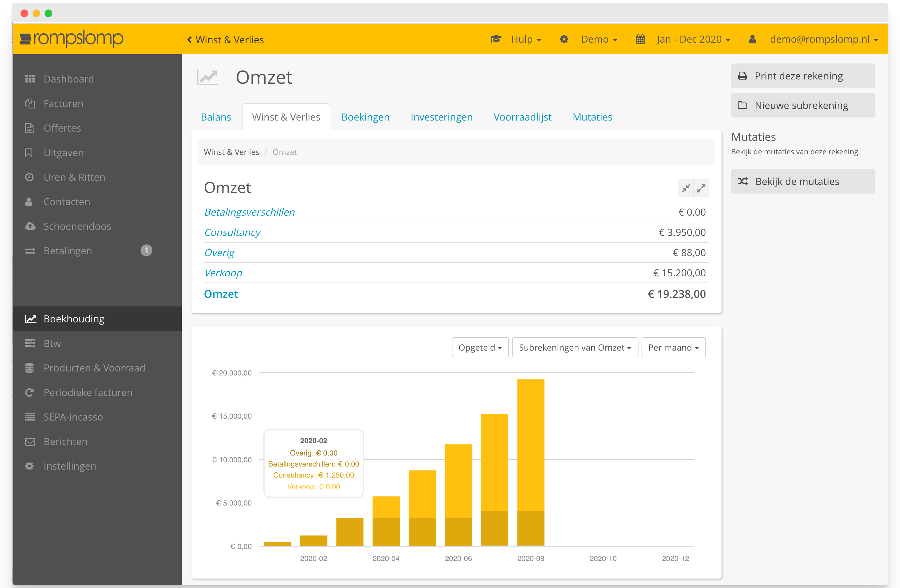Click the printer icon for Print deze rekening

pyautogui.click(x=743, y=76)
